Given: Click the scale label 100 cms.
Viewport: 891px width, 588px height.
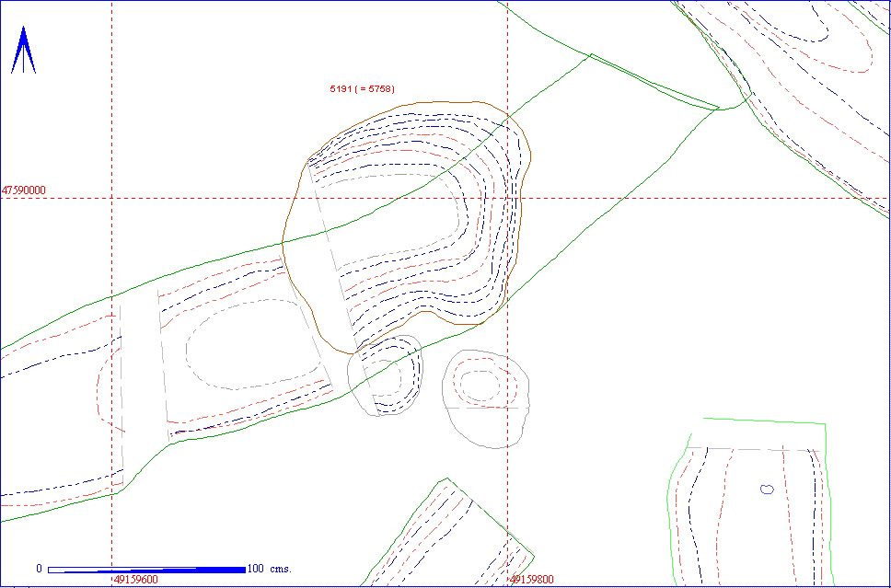Looking at the screenshot, I should [x=270, y=569].
